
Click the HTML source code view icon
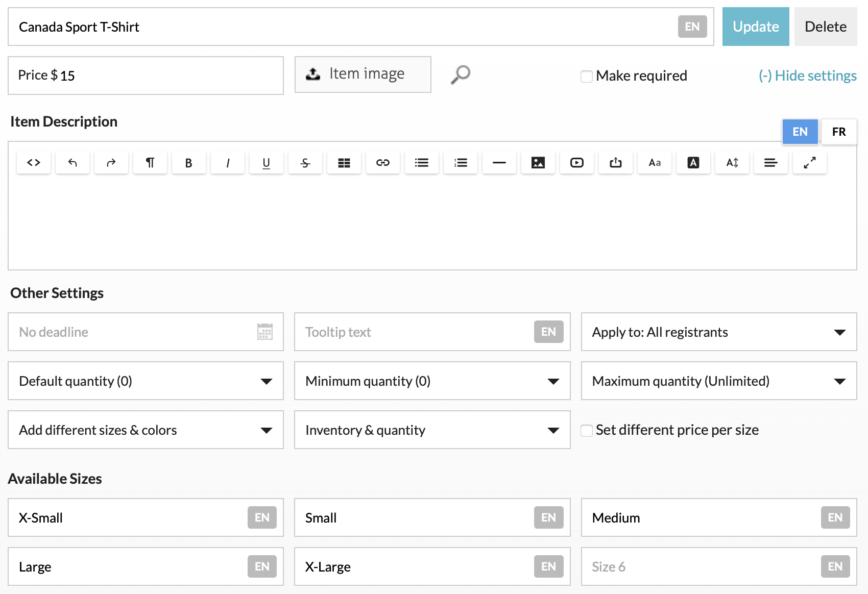(34, 163)
